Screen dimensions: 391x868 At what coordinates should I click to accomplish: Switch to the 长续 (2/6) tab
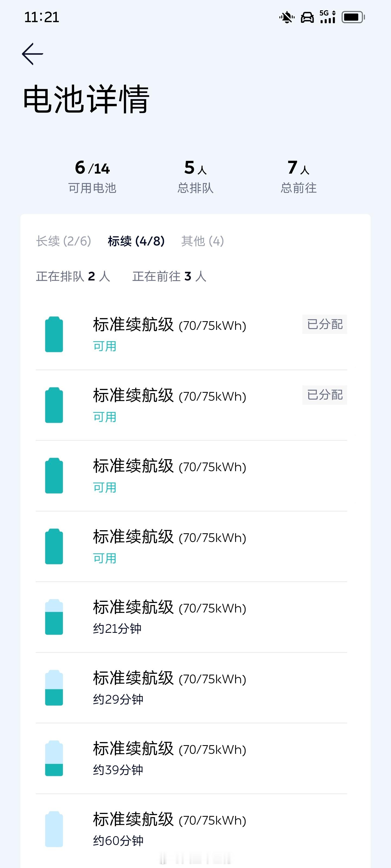pos(64,241)
